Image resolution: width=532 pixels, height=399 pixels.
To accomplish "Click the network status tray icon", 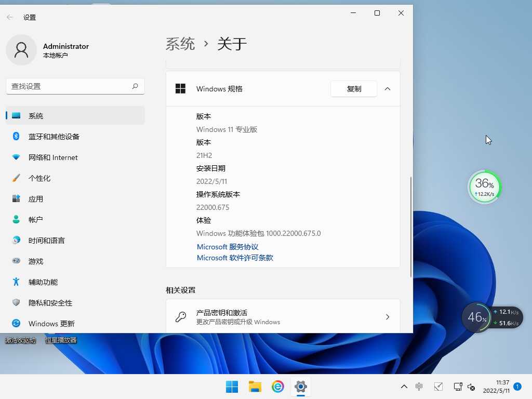I will pyautogui.click(x=458, y=387).
